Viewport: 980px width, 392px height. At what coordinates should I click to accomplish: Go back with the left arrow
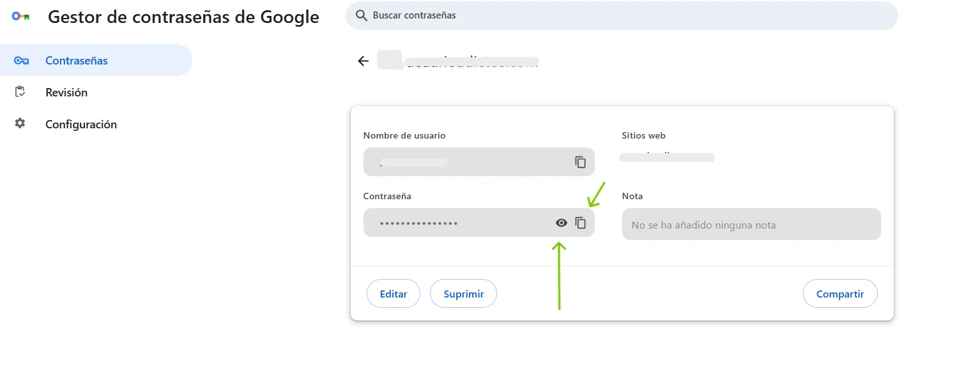(364, 61)
